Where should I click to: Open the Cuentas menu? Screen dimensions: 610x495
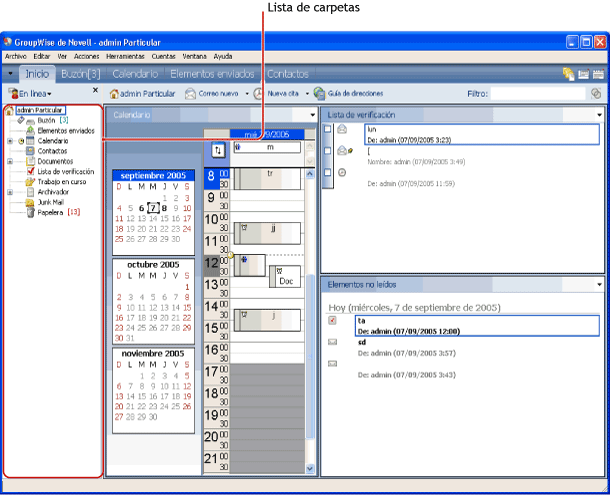[163, 56]
